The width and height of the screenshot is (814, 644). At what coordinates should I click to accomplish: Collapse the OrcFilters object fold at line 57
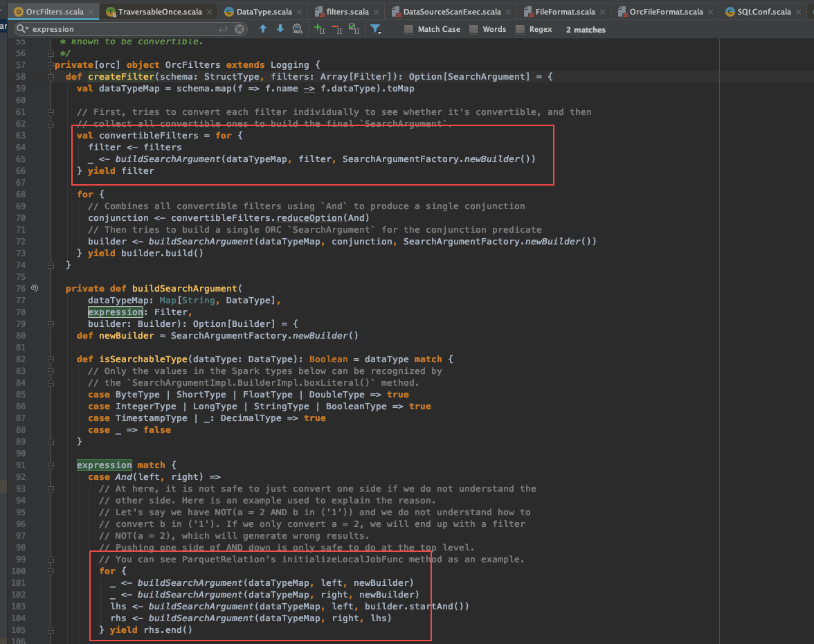click(x=51, y=65)
